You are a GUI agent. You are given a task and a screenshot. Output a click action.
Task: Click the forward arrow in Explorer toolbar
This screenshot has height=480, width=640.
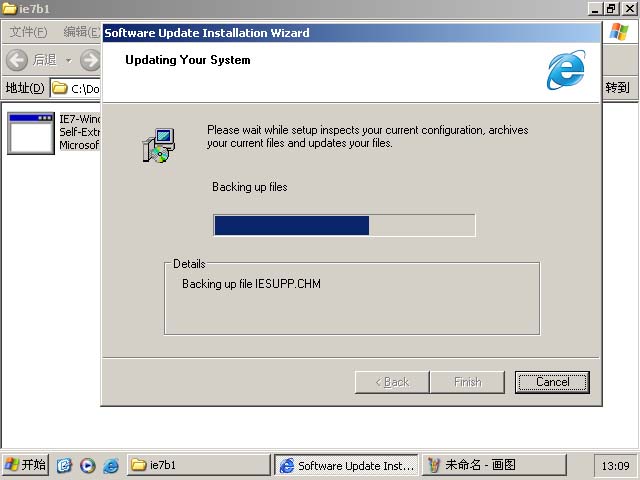(x=90, y=60)
